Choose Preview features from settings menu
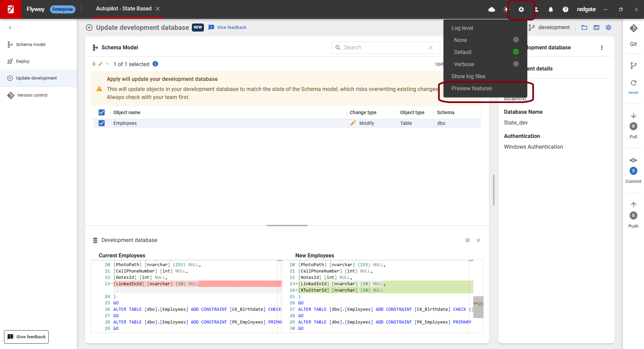Screen dimensions: 644x349 pyautogui.click(x=471, y=88)
